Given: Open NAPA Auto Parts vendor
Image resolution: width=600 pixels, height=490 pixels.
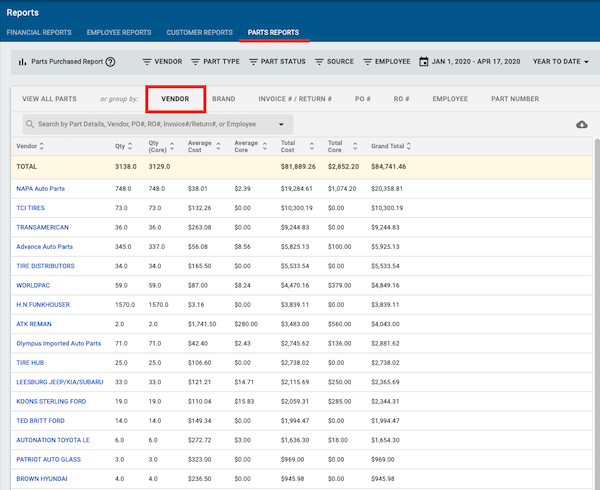Looking at the screenshot, I should (41, 189).
